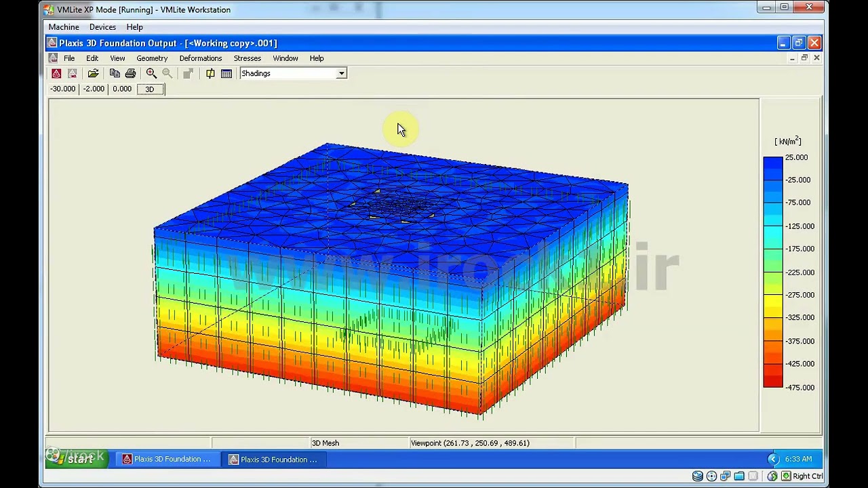The width and height of the screenshot is (868, 488).
Task: Click the yellow cross-section toolbar icon
Action: click(210, 73)
